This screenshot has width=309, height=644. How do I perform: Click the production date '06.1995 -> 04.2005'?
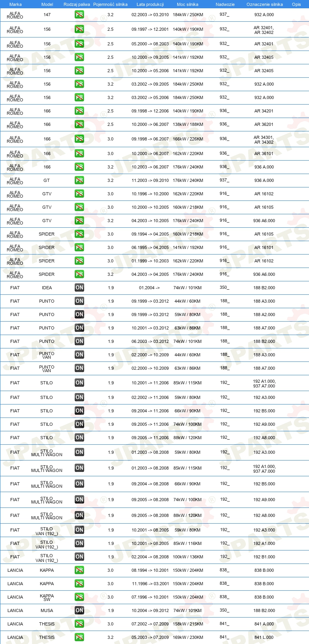click(x=150, y=247)
